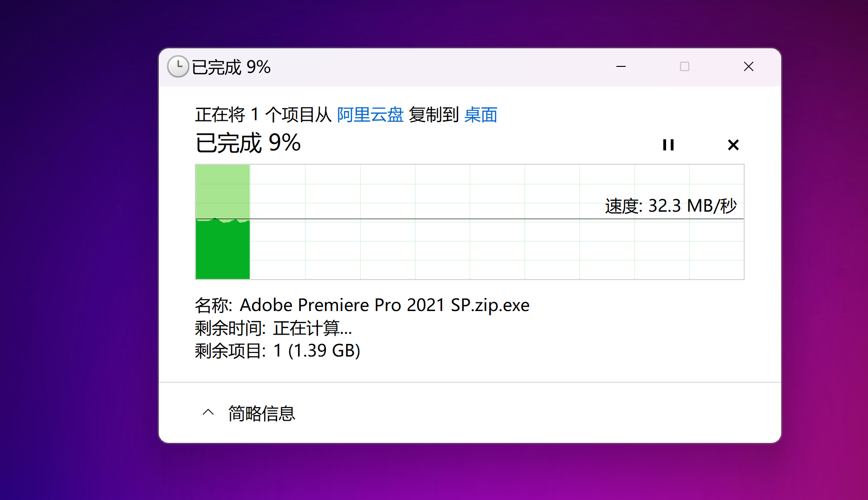This screenshot has height=500, width=868.
Task: Close the copy progress dialog window
Action: (748, 66)
